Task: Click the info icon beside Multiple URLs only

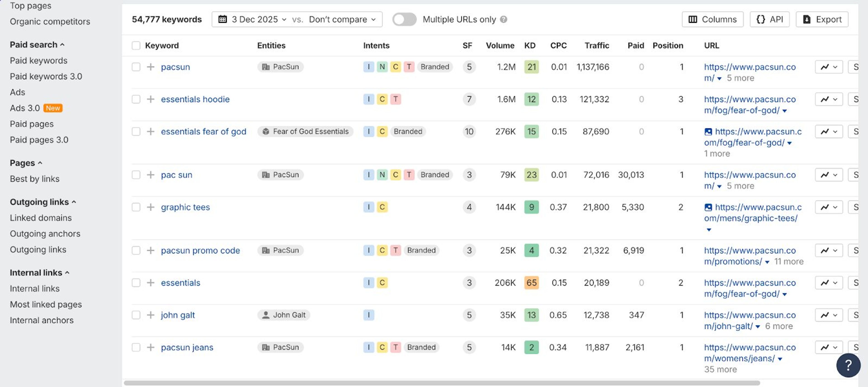Action: (x=503, y=19)
